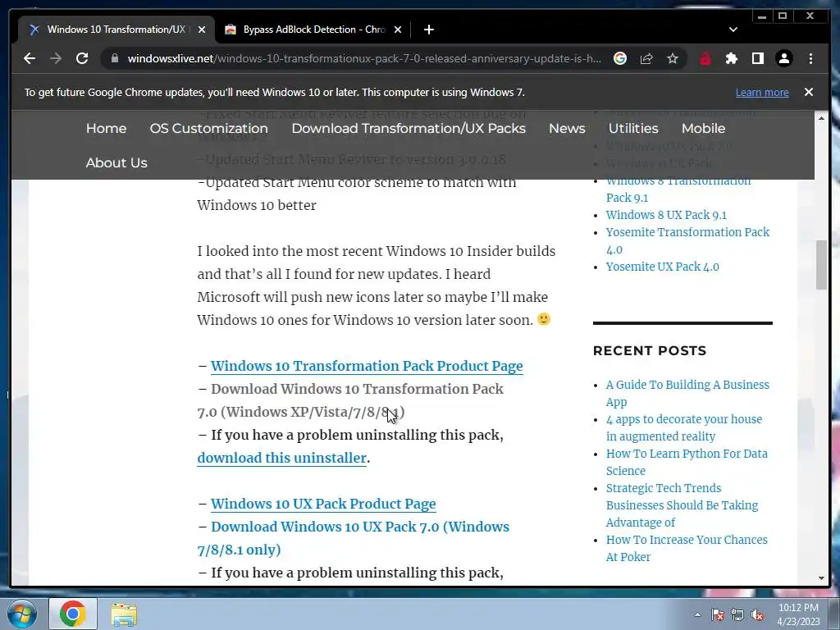Click the address bar URL
This screenshot has height=630, width=840.
364,58
